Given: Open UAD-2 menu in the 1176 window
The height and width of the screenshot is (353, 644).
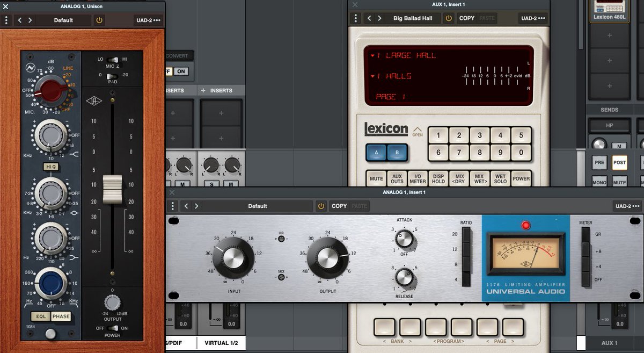Looking at the screenshot, I should pyautogui.click(x=627, y=206).
